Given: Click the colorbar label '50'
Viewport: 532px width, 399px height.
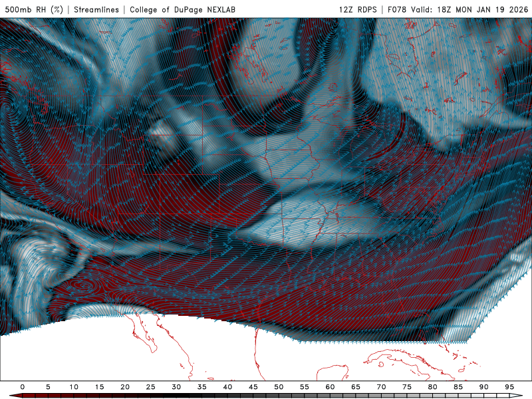Looking at the screenshot, I should (x=279, y=387).
